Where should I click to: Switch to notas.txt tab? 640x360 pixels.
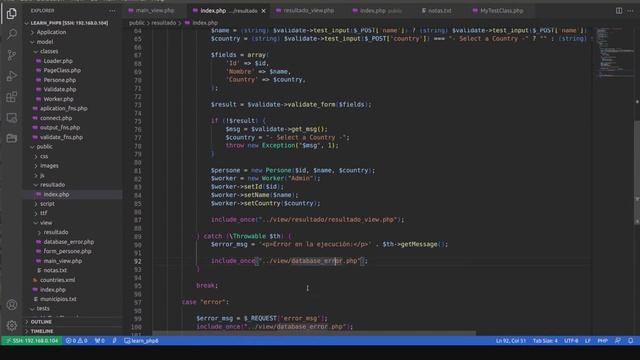point(439,11)
